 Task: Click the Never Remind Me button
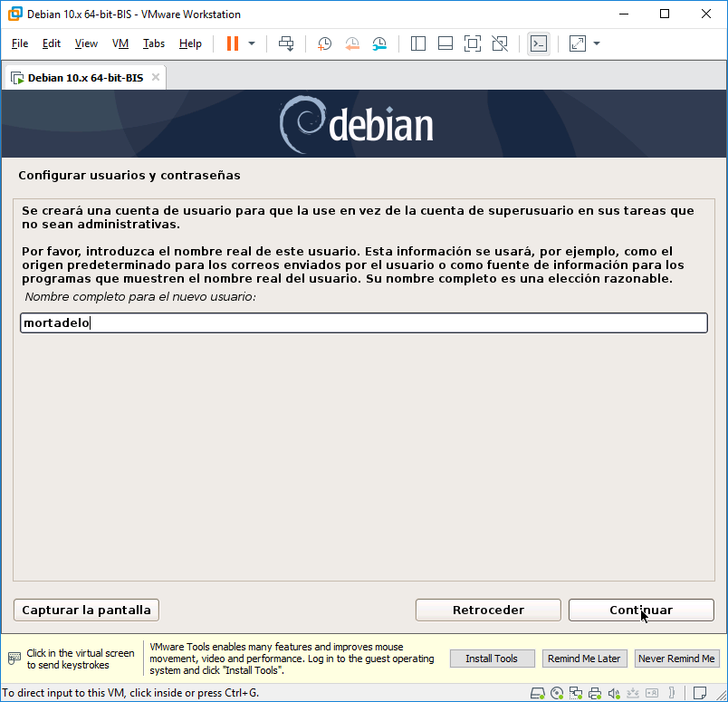677,659
